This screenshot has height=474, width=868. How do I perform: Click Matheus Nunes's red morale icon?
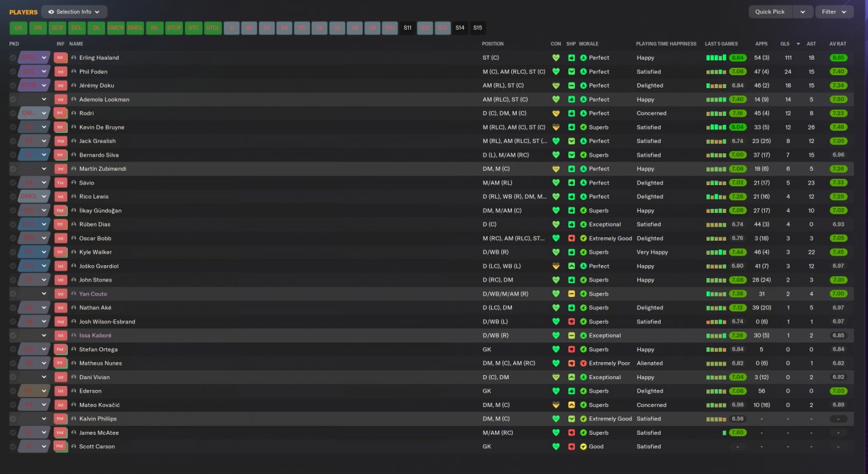[x=583, y=363]
